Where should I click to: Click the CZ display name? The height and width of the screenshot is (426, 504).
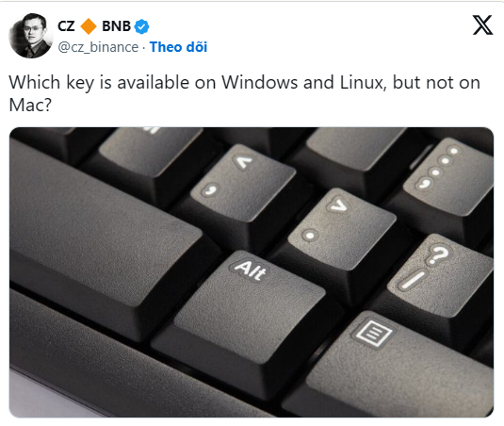(x=66, y=26)
